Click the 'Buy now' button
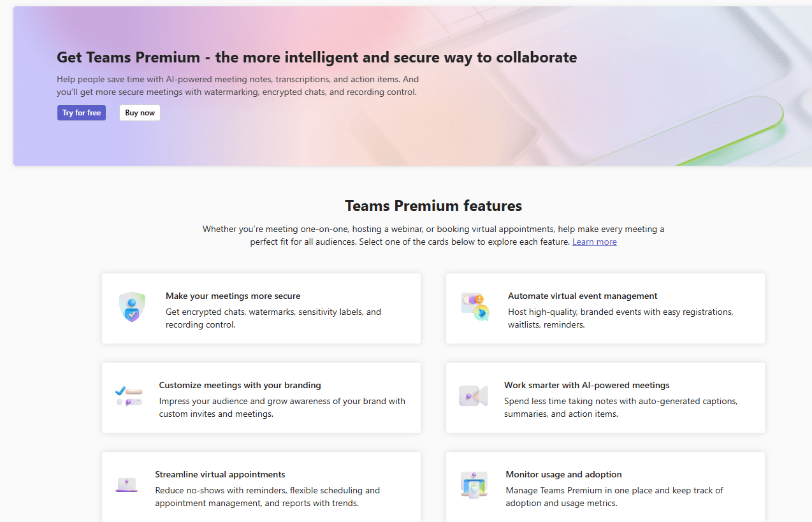 pos(140,113)
